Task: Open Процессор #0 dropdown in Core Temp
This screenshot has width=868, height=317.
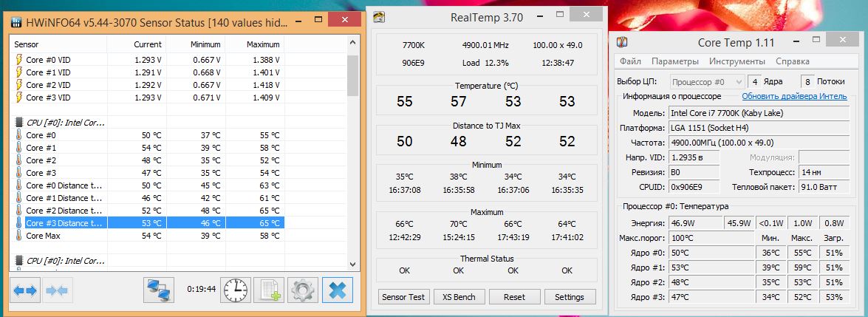Action: point(707,82)
